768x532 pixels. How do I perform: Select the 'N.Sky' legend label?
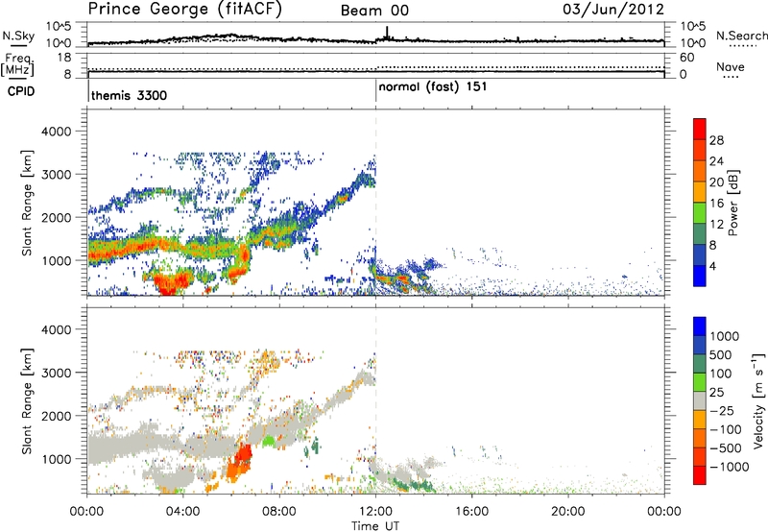tap(18, 36)
